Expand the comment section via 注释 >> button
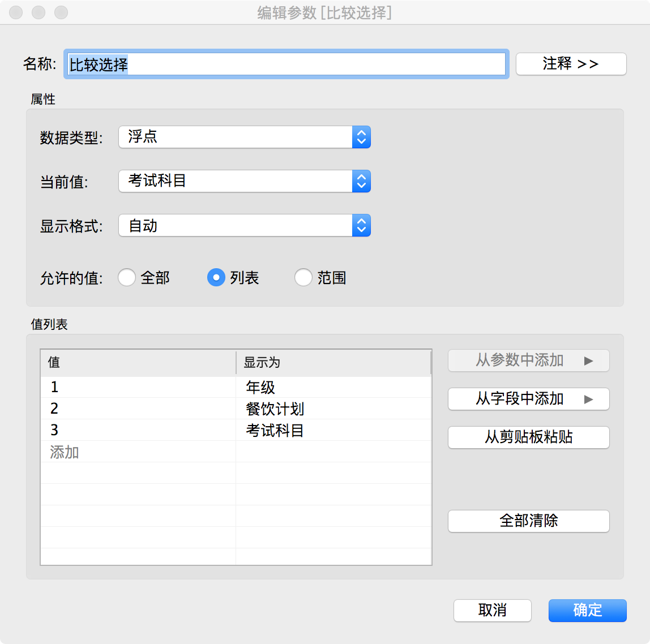Screen dimensions: 650x644 point(570,63)
